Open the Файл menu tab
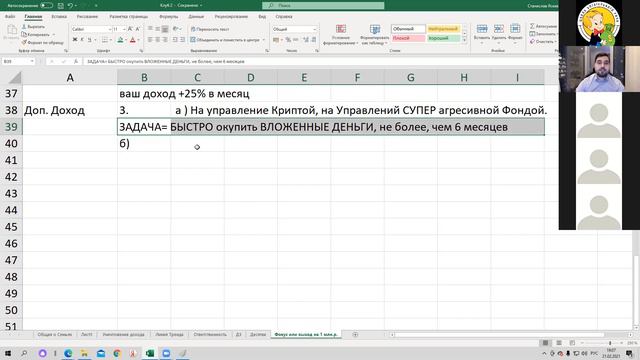 (10, 17)
